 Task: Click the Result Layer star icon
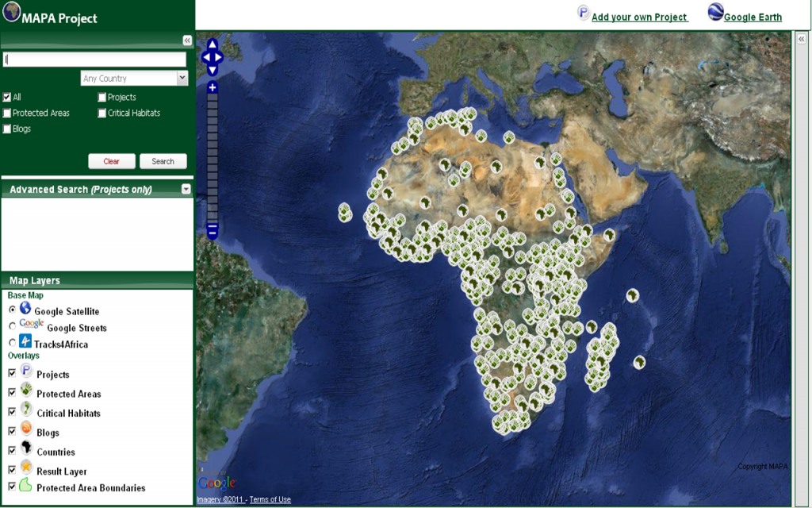click(x=26, y=467)
